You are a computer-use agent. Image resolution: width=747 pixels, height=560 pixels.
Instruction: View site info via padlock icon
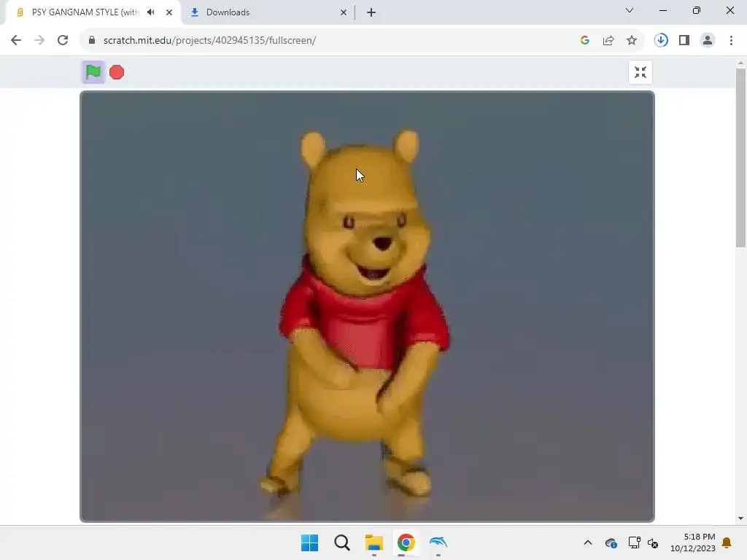[92, 41]
